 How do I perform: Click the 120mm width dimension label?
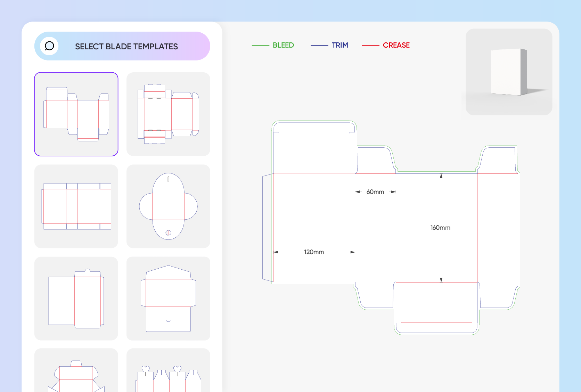(314, 252)
